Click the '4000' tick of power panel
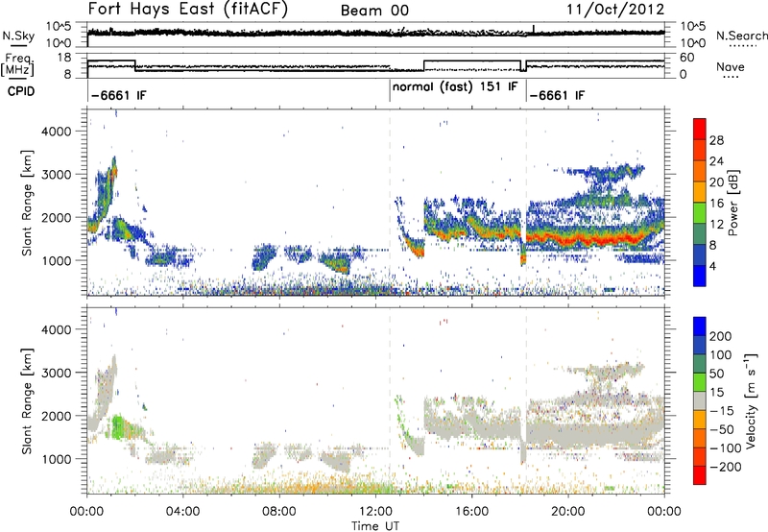The height and width of the screenshot is (532, 768). (x=57, y=132)
